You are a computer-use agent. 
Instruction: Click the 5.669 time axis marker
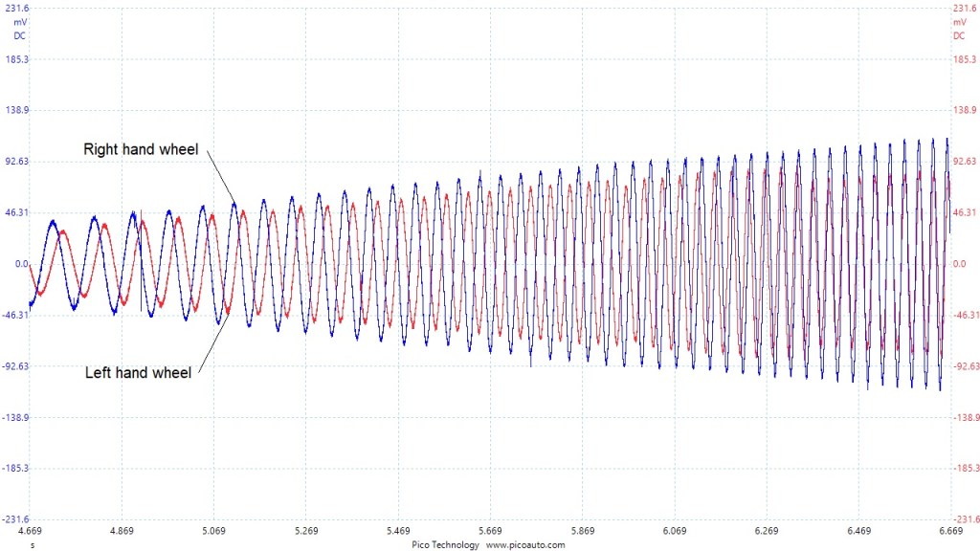coord(490,530)
